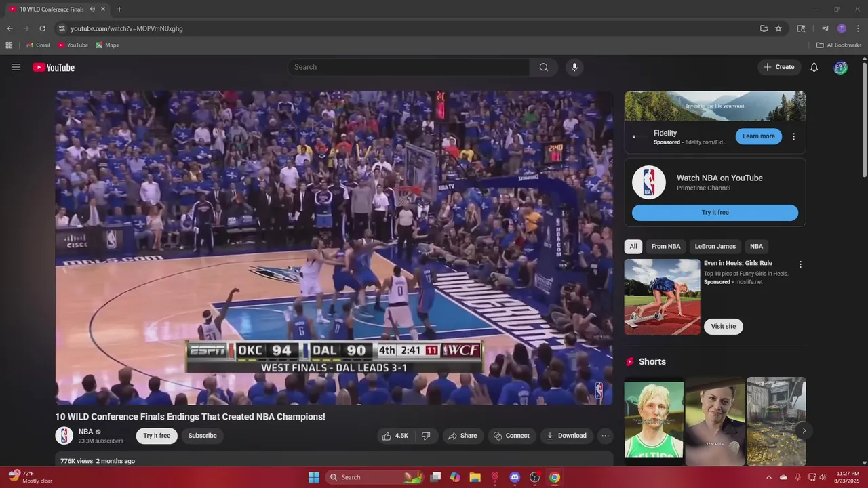Install app icon in address bar
Image resolution: width=868 pixels, height=488 pixels.
coord(764,28)
